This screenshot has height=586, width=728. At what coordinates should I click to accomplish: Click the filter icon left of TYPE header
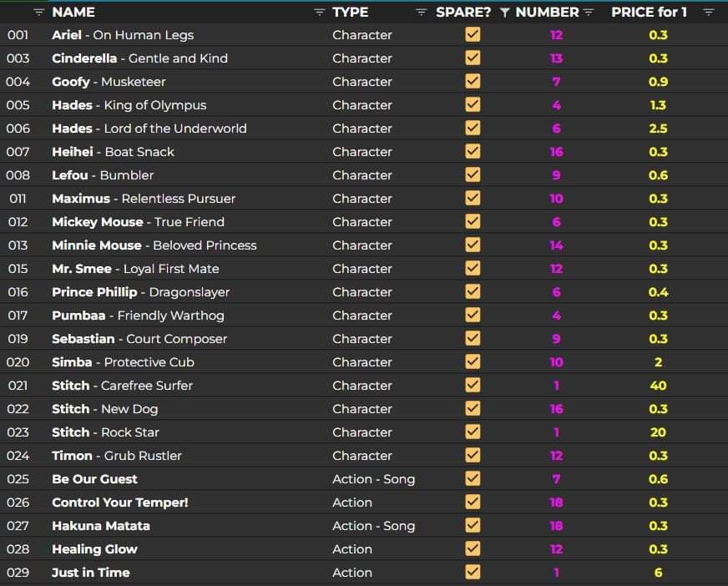[x=319, y=12]
